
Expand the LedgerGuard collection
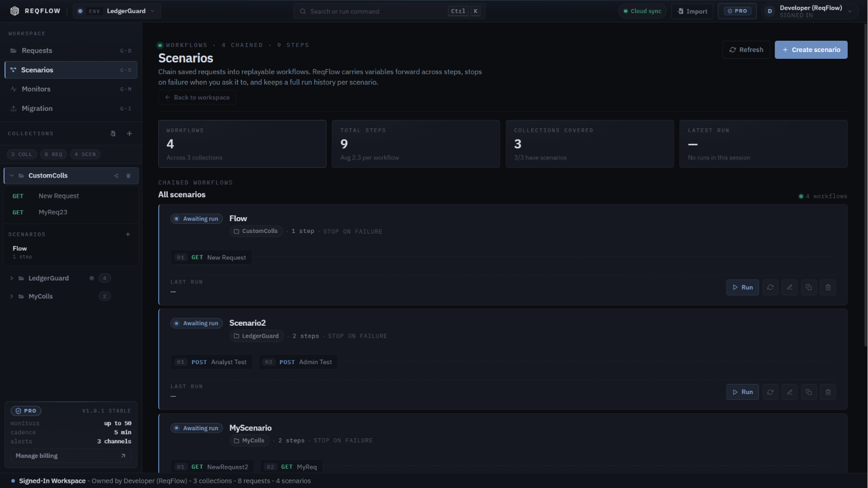[11, 278]
